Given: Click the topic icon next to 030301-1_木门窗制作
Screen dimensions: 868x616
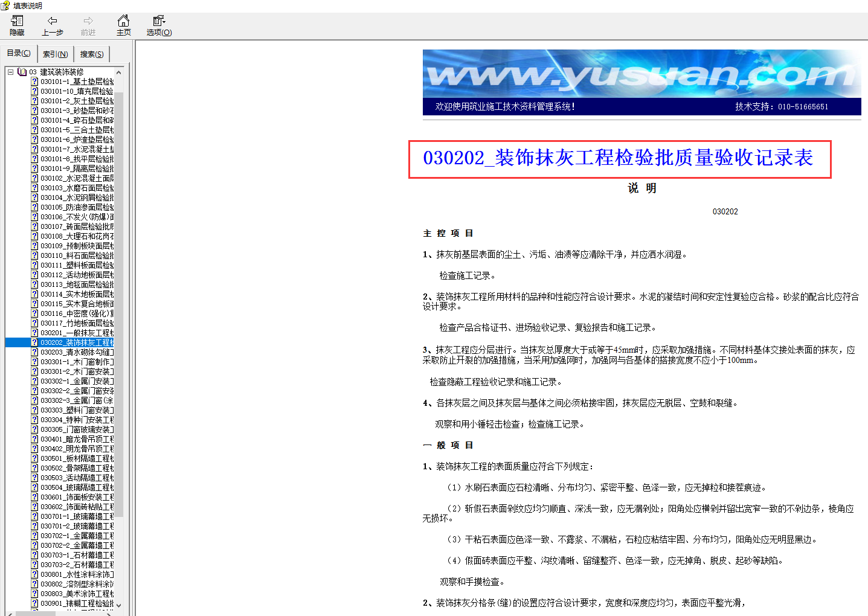Looking at the screenshot, I should (34, 362).
